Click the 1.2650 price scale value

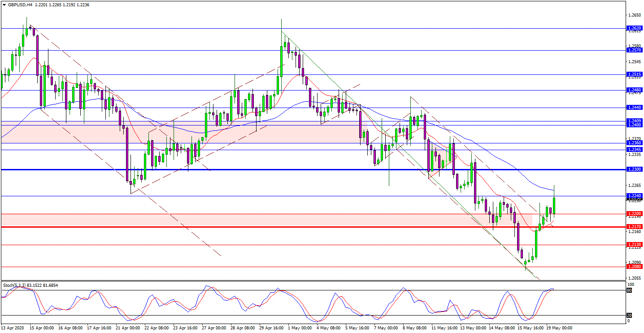(x=635, y=15)
